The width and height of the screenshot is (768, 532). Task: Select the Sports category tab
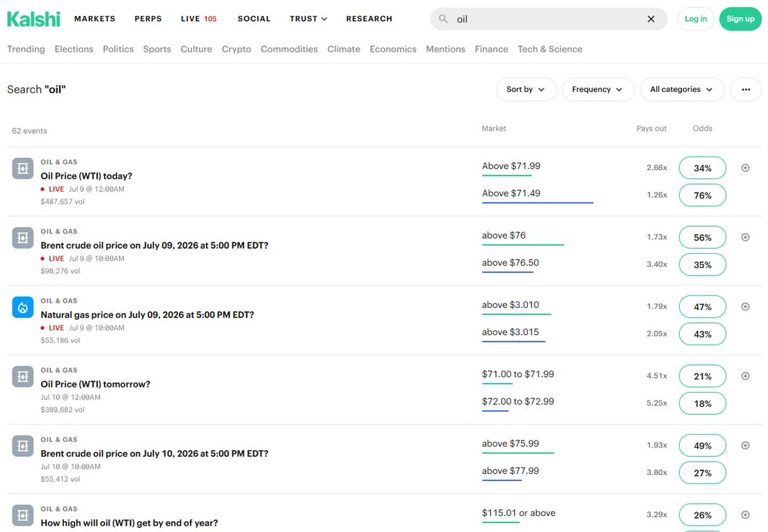157,49
